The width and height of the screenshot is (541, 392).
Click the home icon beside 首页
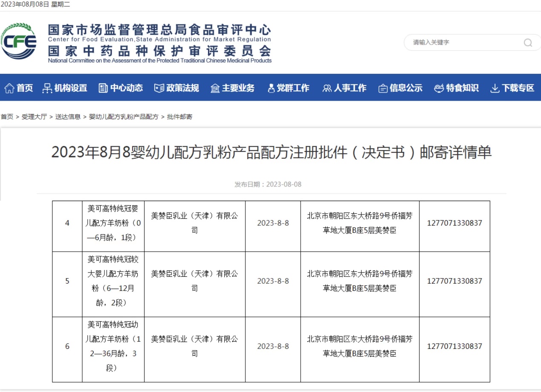[9, 88]
